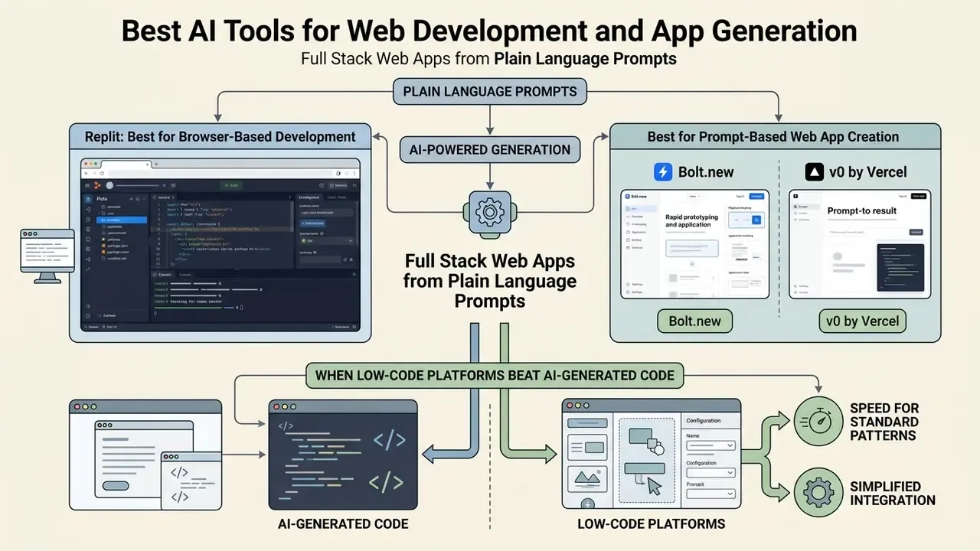Select the first tab in Replit's right panel

(309, 197)
